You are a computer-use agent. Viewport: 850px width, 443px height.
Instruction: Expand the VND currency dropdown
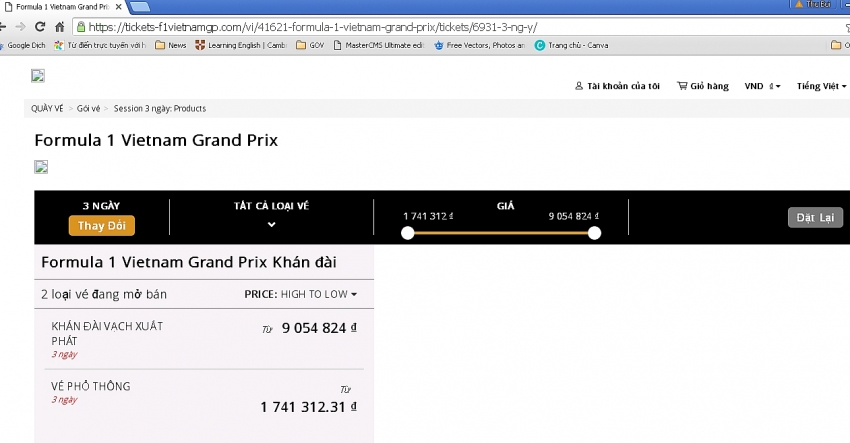click(x=763, y=86)
